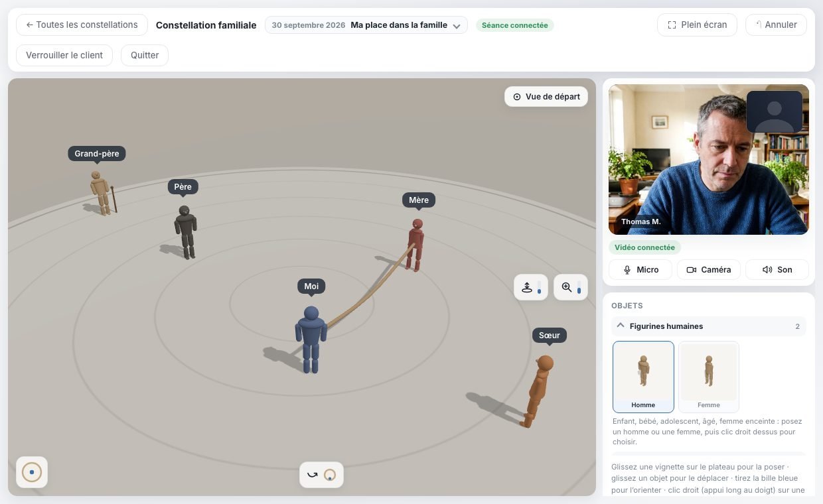
Task: Toggle the Son button
Action: [x=777, y=270]
